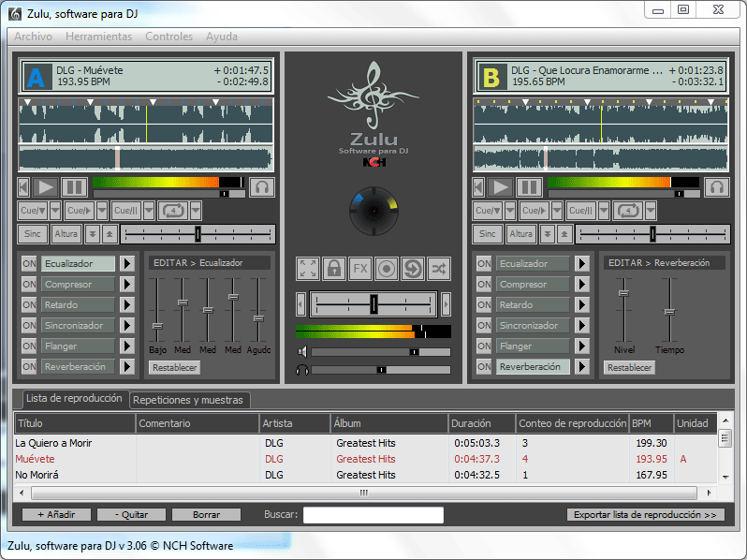This screenshot has height=560, width=747.
Task: Open the Archivo menu
Action: (x=33, y=37)
